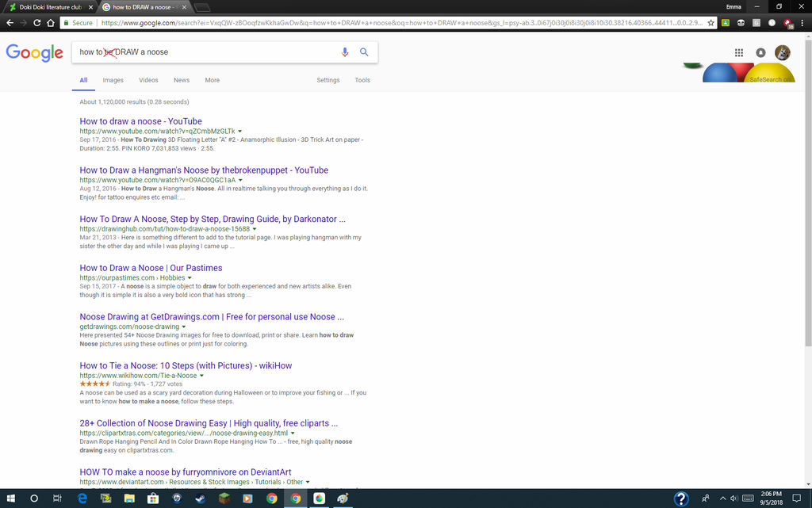Start voice search with the microphone

[344, 52]
